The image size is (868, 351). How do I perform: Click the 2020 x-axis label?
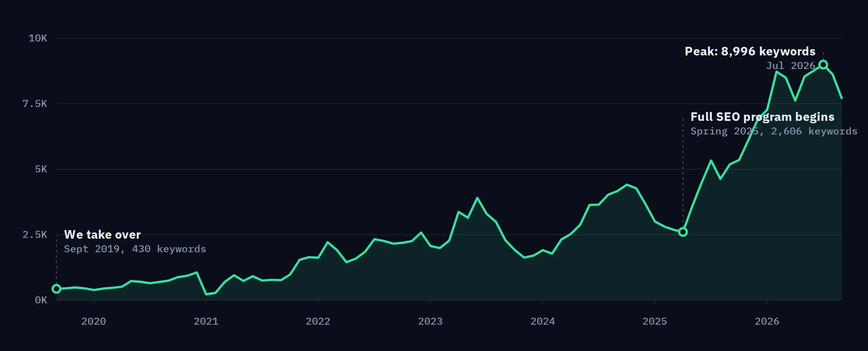pos(94,322)
